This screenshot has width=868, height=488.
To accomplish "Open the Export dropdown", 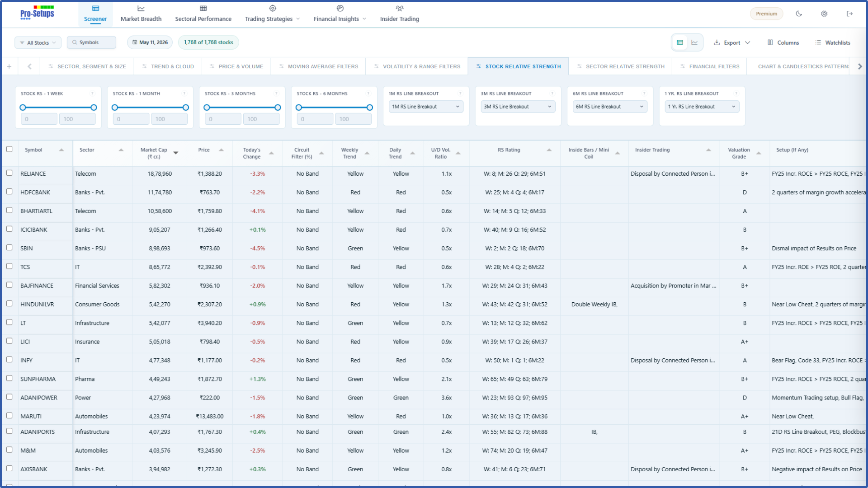I will click(x=732, y=42).
